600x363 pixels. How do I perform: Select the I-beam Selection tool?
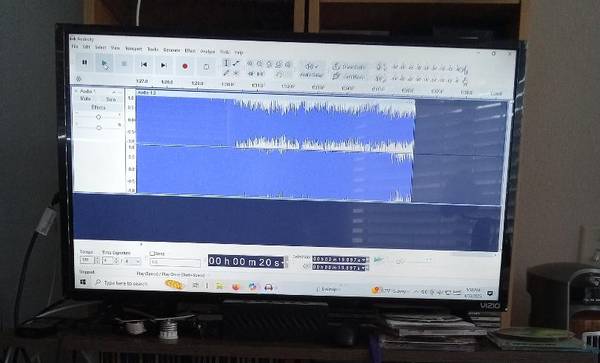tap(226, 63)
